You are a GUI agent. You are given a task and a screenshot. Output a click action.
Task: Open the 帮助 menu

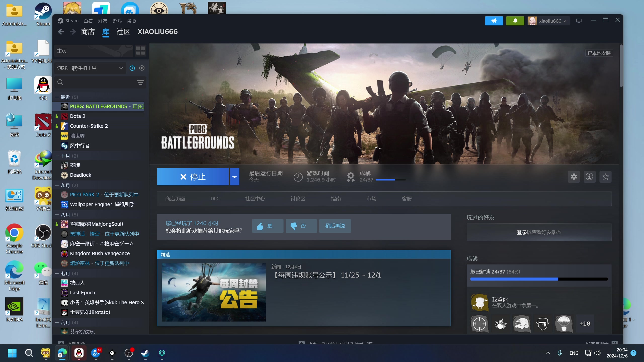(x=131, y=21)
